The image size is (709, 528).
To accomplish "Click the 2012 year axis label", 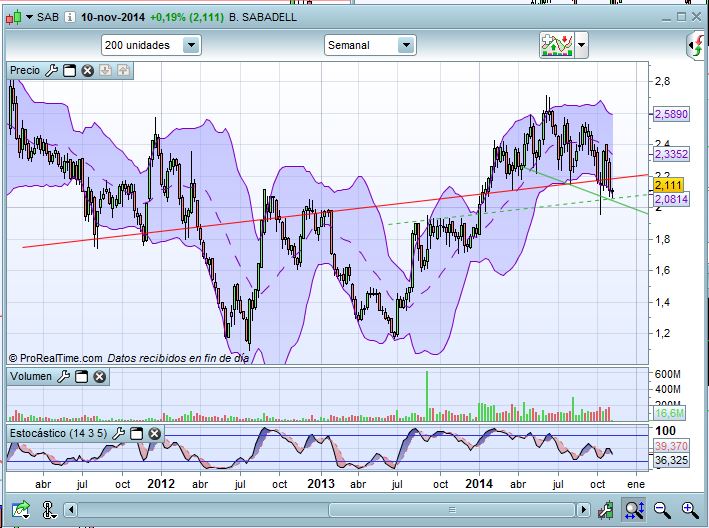I will (x=161, y=484).
